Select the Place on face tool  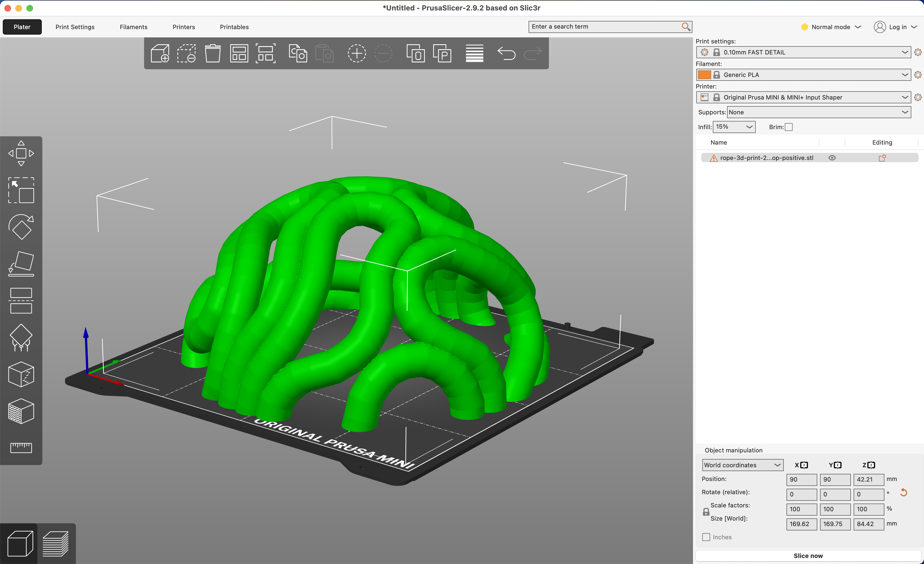tap(21, 264)
